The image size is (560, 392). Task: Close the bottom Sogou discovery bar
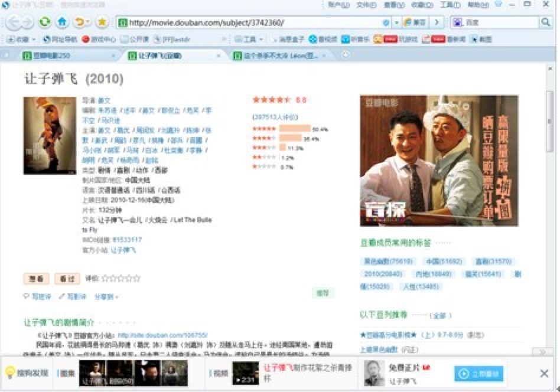pos(544,374)
